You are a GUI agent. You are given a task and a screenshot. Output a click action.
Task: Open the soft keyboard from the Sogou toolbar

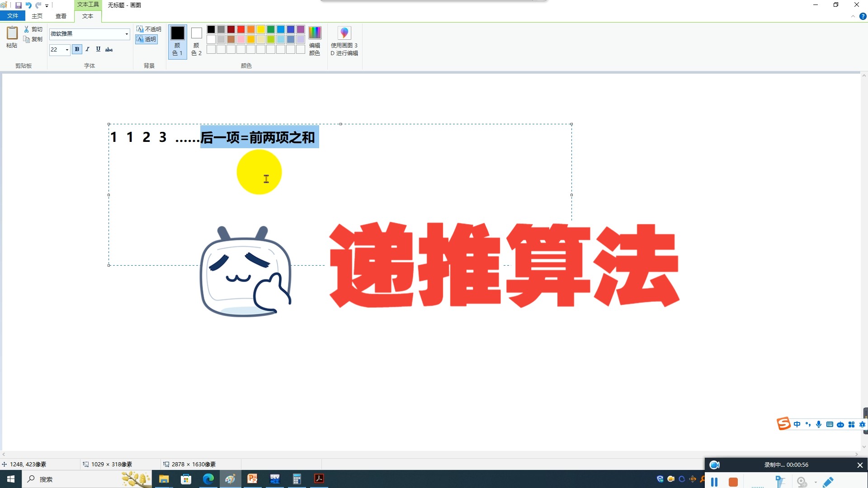(830, 425)
